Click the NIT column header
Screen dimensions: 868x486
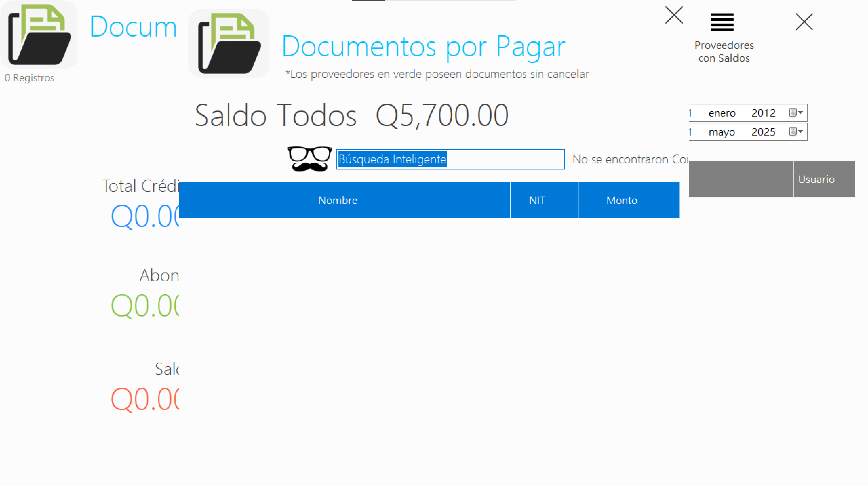coord(537,200)
